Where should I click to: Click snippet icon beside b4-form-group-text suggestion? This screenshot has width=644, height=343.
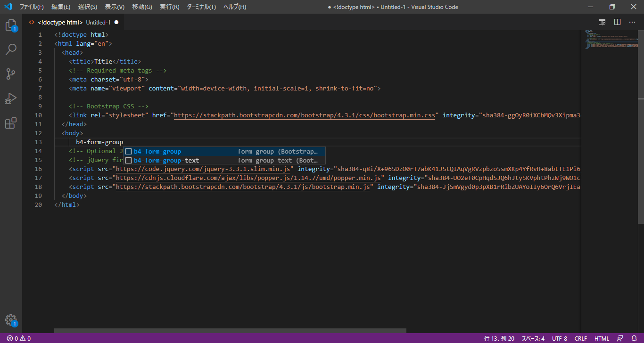pos(128,160)
